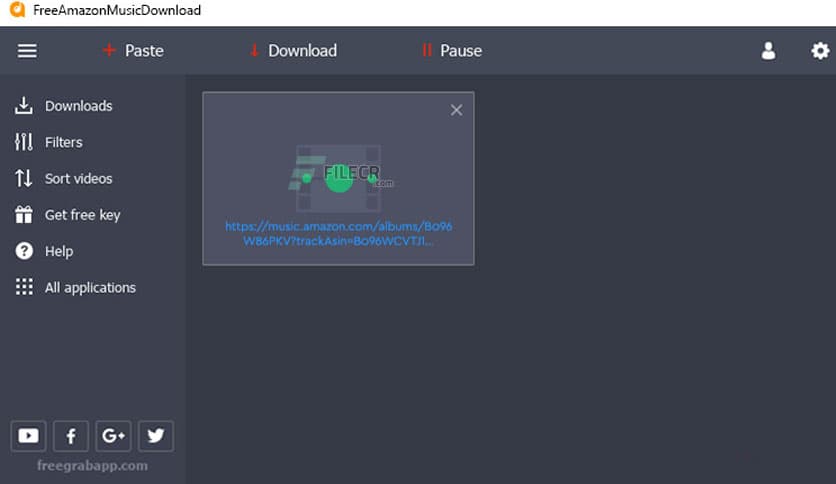Visit freegrabapp.com link
Image resolution: width=836 pixels, height=484 pixels.
(x=92, y=466)
